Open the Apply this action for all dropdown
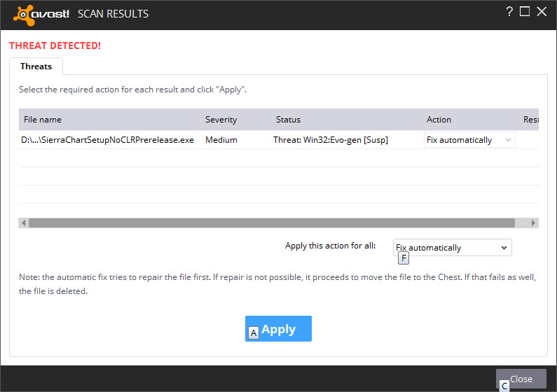This screenshot has height=392, width=557. pyautogui.click(x=452, y=247)
